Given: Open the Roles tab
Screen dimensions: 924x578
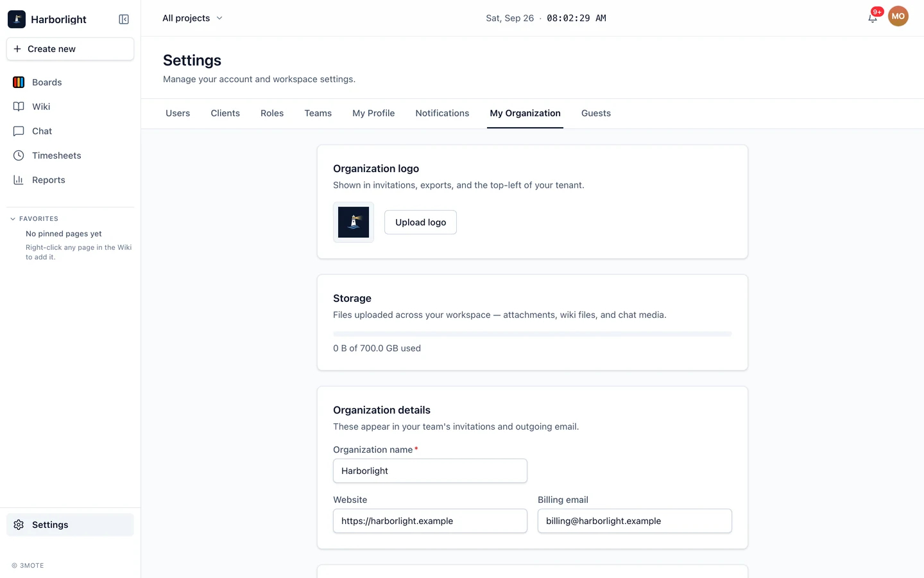Looking at the screenshot, I should coord(272,113).
